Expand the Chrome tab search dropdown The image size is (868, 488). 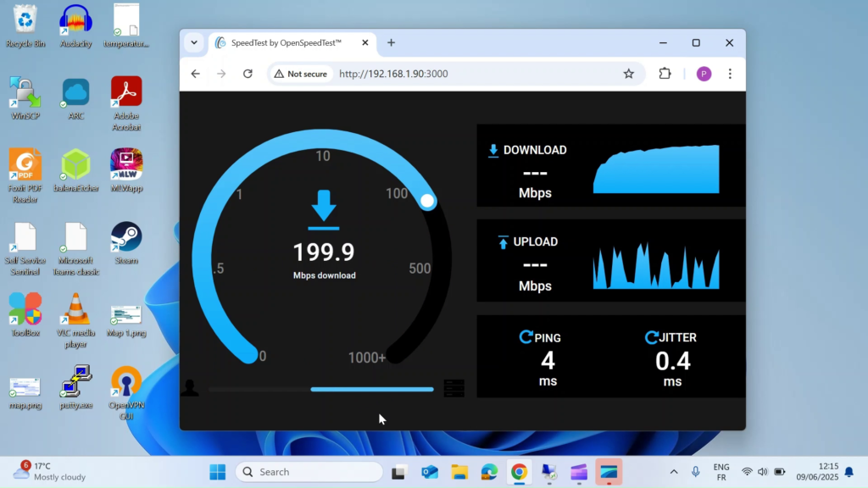coord(194,42)
